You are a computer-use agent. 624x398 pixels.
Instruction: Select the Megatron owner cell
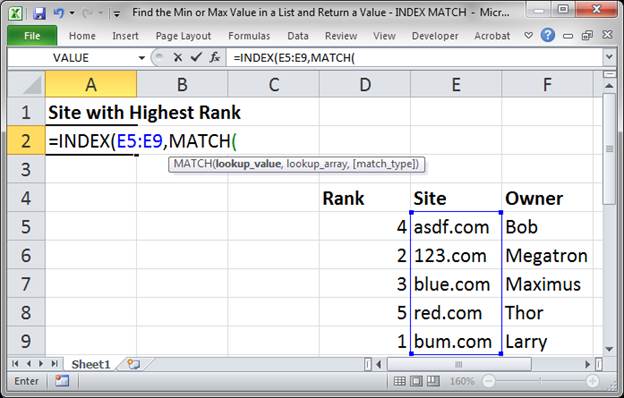[x=547, y=255]
